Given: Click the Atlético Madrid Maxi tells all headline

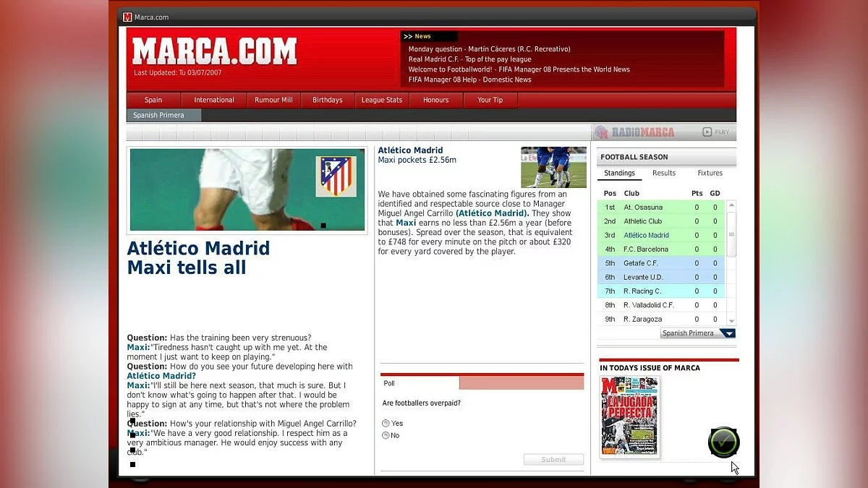Looking at the screenshot, I should [198, 258].
